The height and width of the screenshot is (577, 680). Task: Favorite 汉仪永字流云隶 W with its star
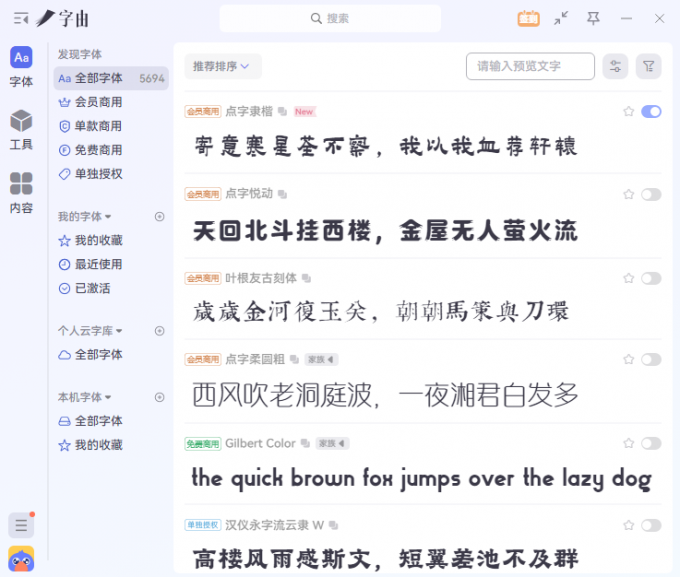point(628,525)
